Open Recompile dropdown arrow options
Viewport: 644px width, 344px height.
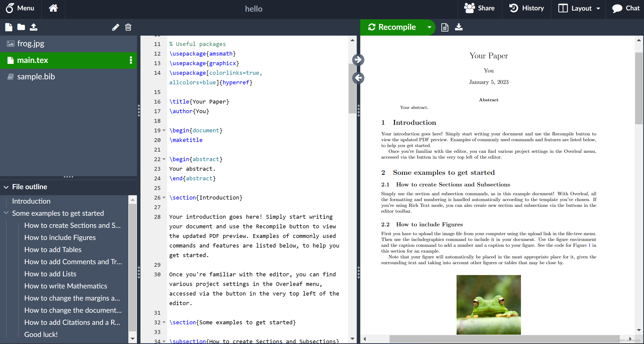[429, 27]
